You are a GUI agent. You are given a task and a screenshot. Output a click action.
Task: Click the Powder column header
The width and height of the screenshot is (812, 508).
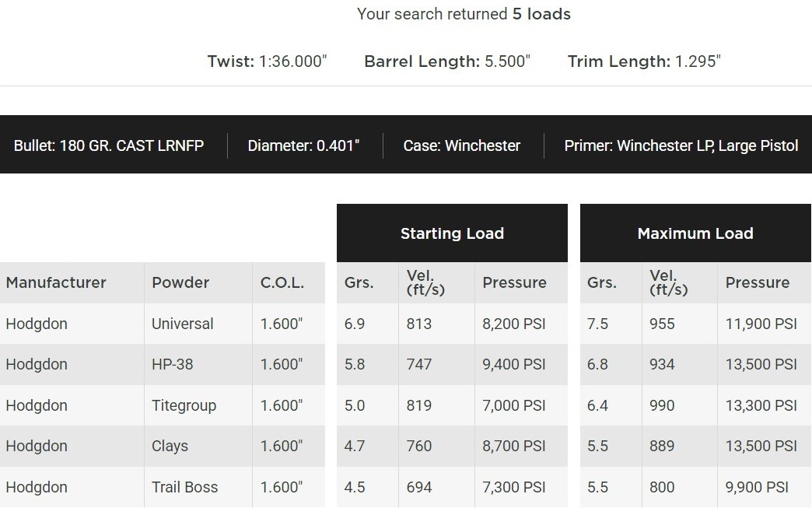point(180,282)
